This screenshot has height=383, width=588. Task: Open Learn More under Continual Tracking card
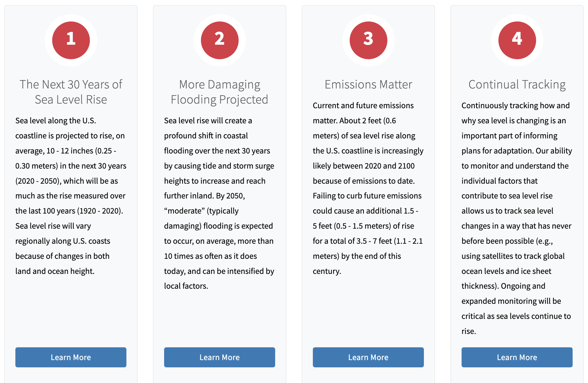(x=517, y=357)
